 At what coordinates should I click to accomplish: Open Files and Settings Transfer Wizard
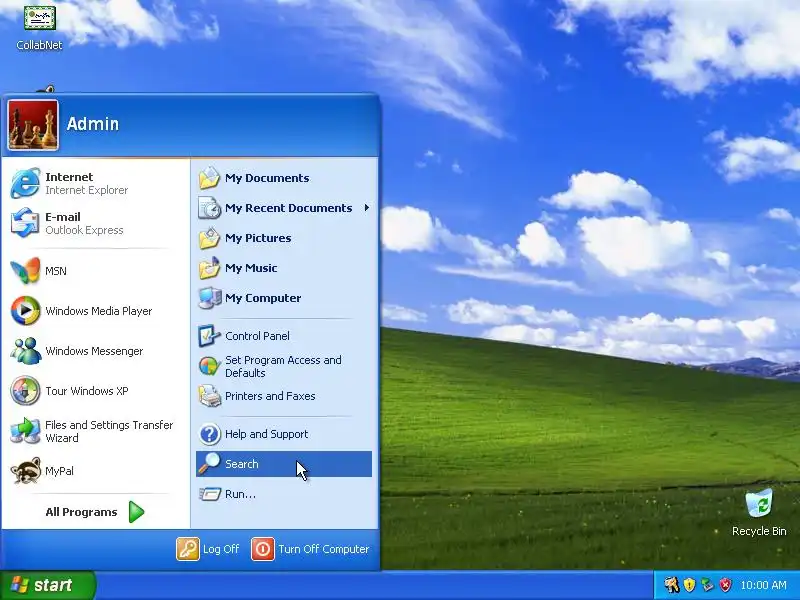coord(95,431)
